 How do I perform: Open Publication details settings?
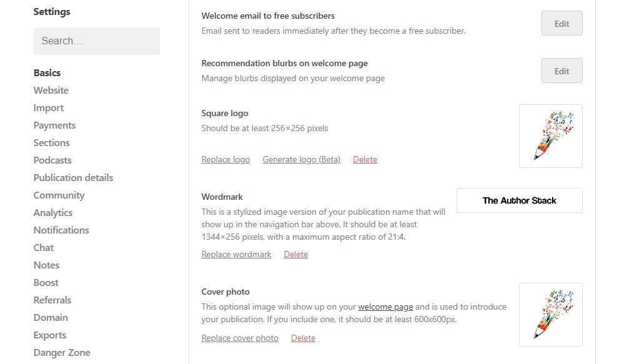point(73,177)
